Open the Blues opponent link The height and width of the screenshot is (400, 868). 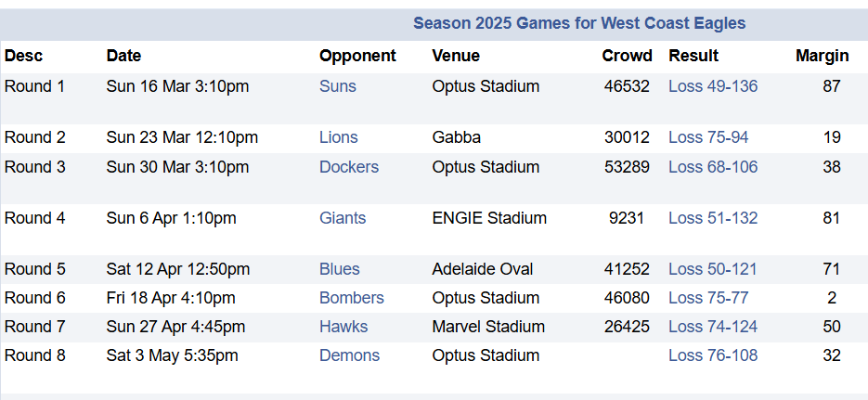(x=340, y=269)
